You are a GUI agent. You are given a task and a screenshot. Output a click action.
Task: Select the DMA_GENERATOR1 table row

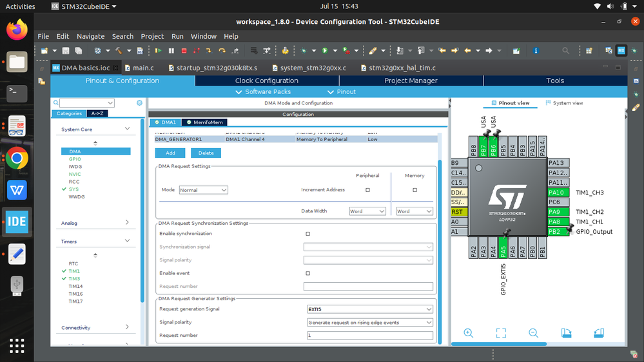point(296,139)
